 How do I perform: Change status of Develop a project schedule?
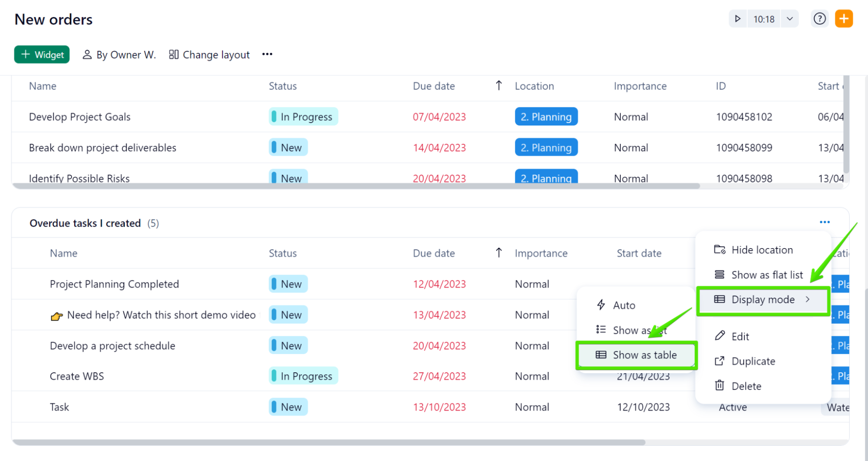[288, 345]
